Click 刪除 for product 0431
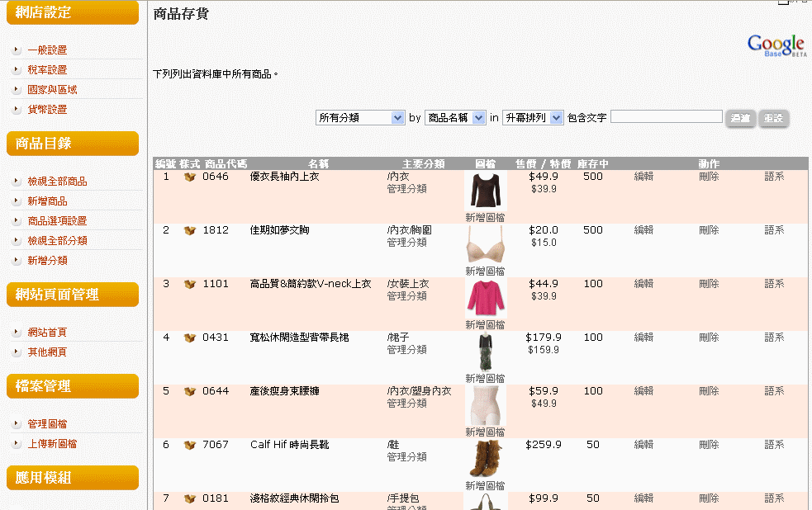 (x=709, y=338)
